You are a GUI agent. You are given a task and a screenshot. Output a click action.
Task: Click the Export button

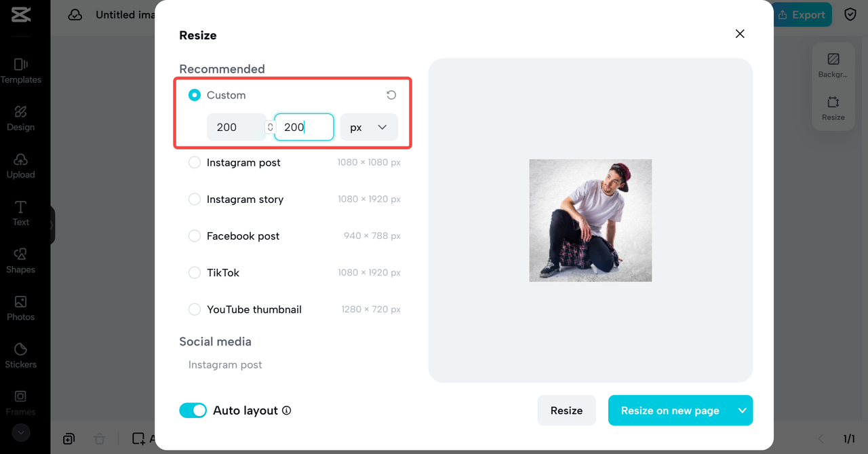click(802, 14)
